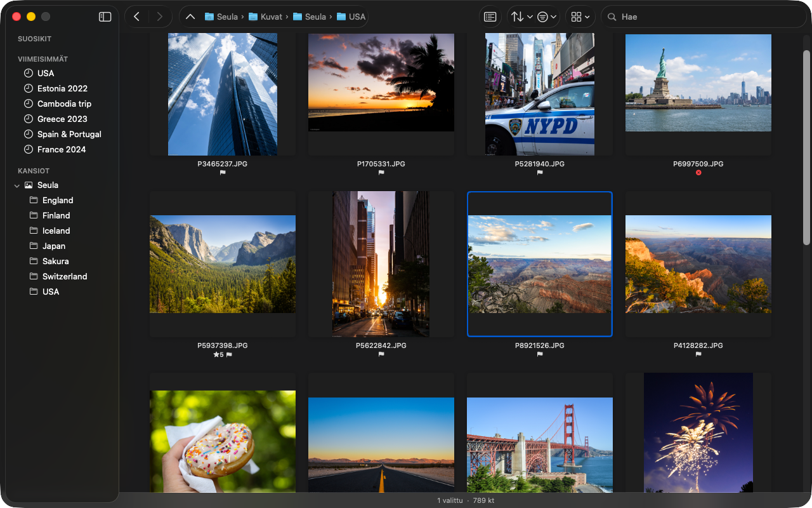This screenshot has height=508, width=812.
Task: Toggle the sidebar panel icon
Action: 105,17
